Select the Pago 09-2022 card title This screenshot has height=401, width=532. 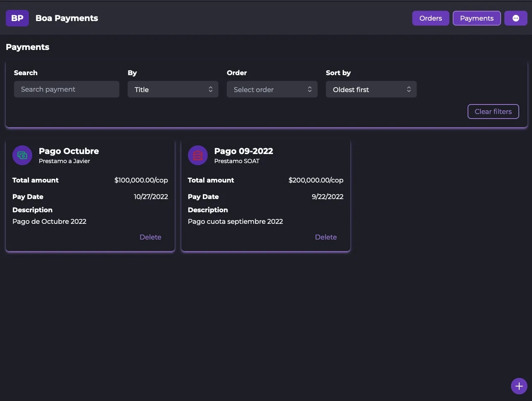tap(244, 151)
